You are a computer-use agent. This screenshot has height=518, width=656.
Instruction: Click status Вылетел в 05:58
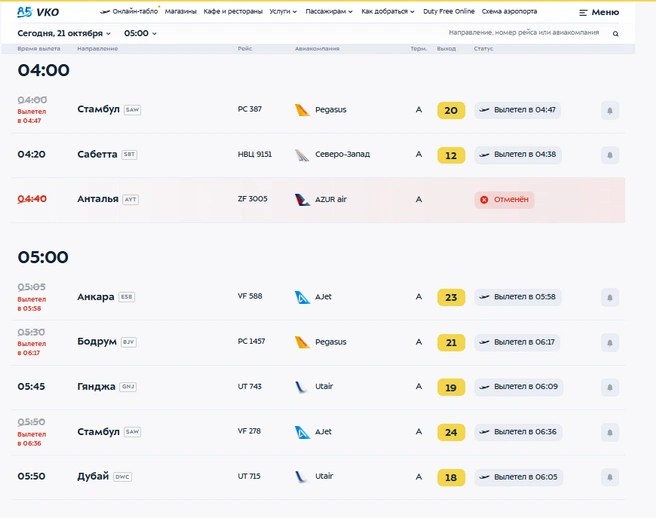(518, 297)
